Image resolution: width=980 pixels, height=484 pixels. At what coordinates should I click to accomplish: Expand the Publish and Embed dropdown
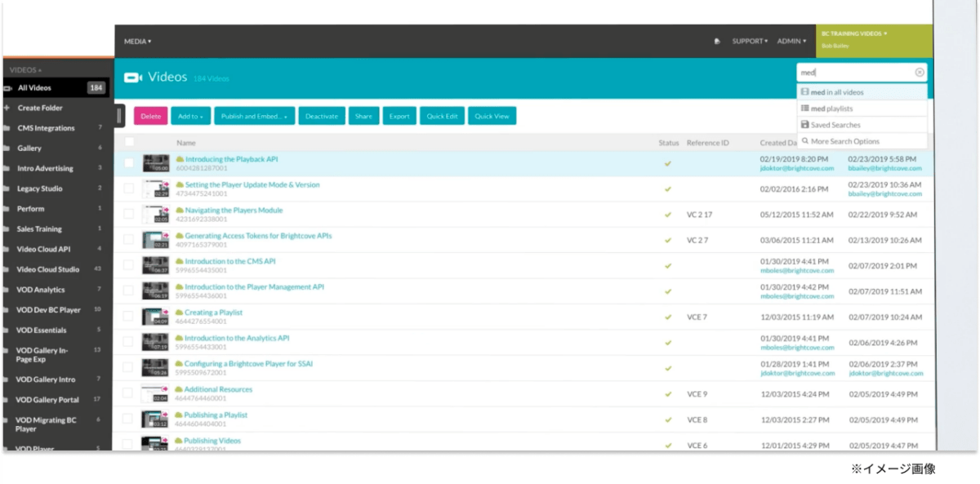tap(254, 117)
